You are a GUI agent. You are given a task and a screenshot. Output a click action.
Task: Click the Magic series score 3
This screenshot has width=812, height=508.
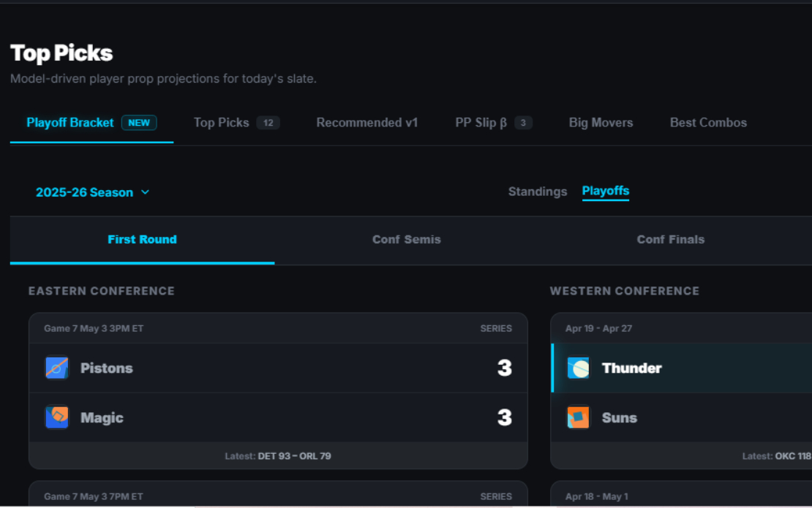(505, 417)
